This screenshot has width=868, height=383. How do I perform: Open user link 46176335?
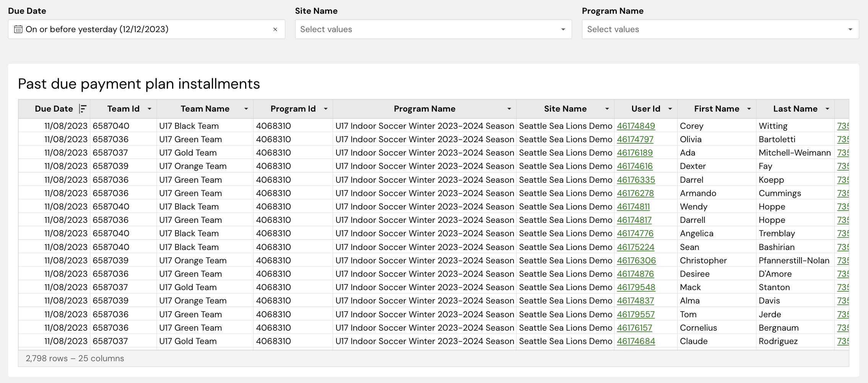click(x=636, y=180)
